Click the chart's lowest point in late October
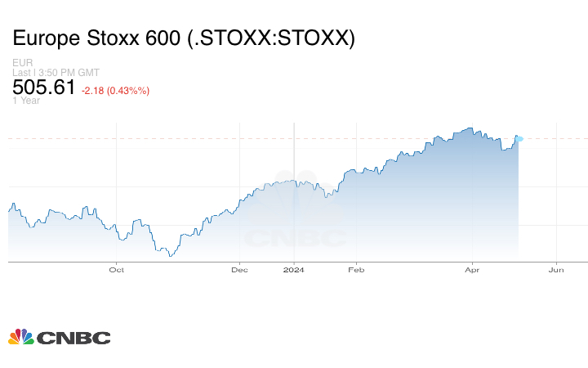This screenshot has height=368, width=588. click(x=170, y=256)
